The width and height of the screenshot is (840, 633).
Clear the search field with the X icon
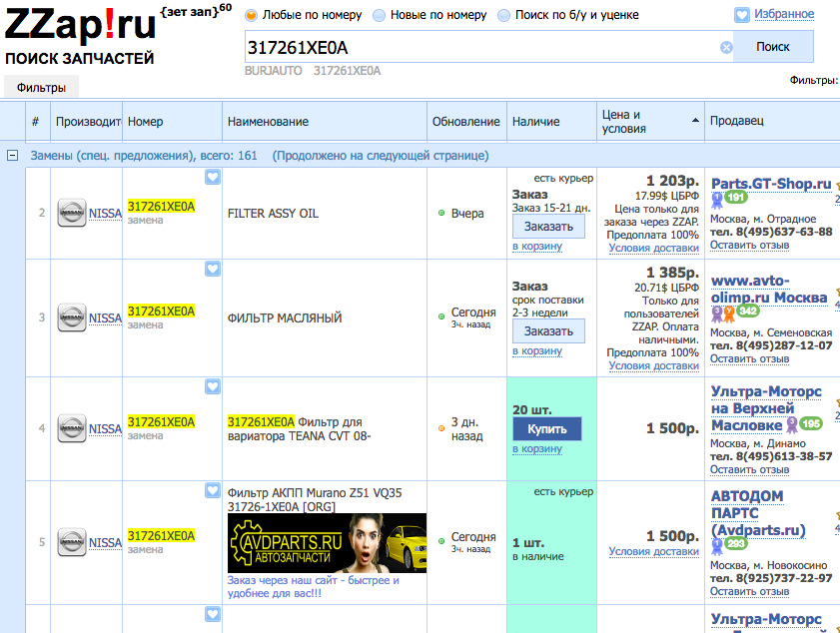(726, 47)
